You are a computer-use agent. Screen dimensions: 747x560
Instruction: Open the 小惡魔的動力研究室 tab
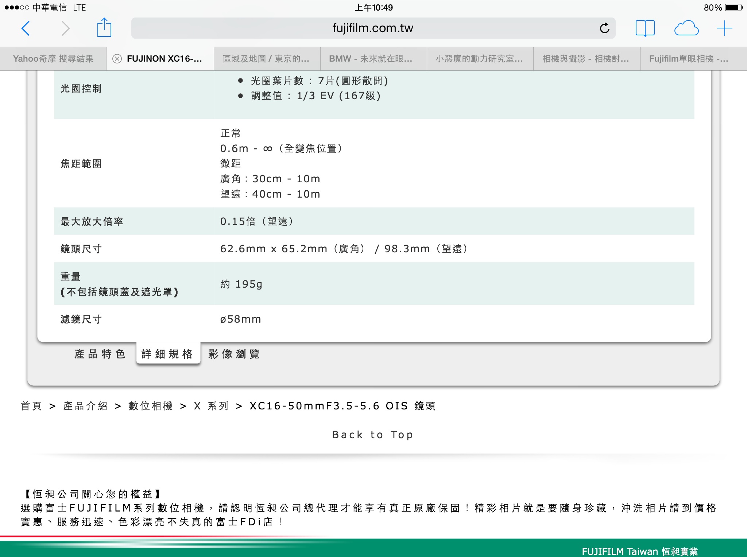pyautogui.click(x=479, y=59)
